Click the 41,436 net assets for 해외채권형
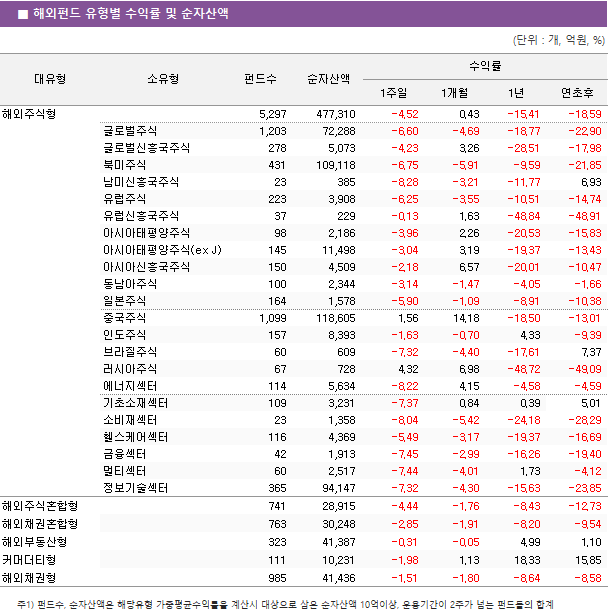Viewport: 608px width, 613px height. click(x=339, y=578)
